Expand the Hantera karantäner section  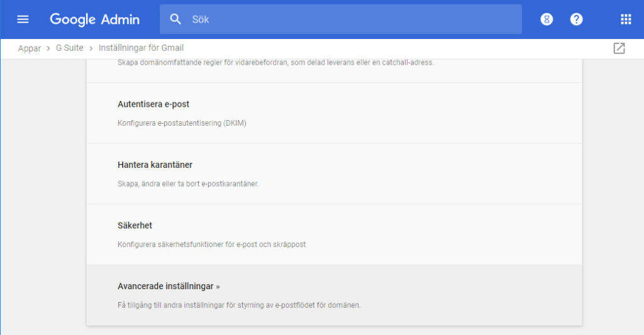coord(155,165)
